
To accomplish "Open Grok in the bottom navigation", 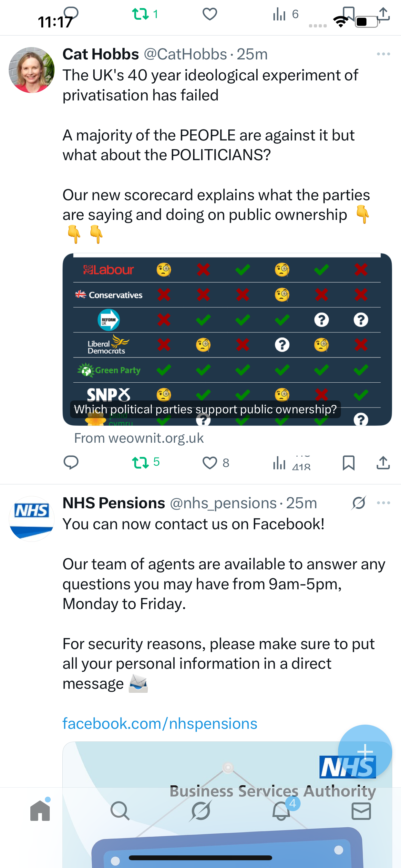I will (200, 811).
